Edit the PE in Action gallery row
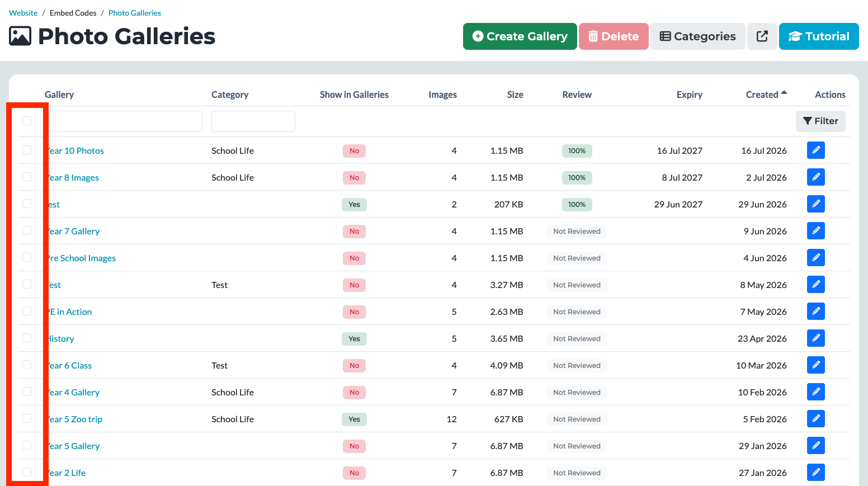Image resolution: width=868 pixels, height=486 pixels. 816,312
